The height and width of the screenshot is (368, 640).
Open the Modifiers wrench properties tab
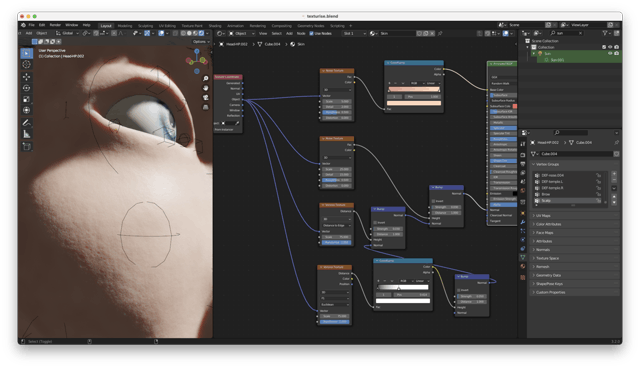point(523,222)
